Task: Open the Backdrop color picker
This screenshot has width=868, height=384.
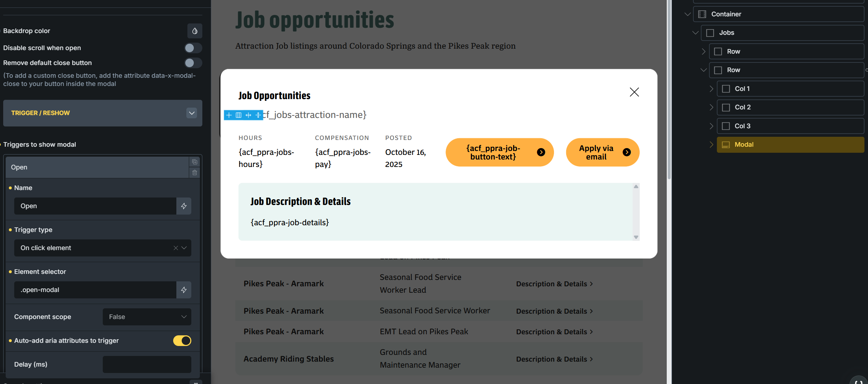Action: pos(195,31)
